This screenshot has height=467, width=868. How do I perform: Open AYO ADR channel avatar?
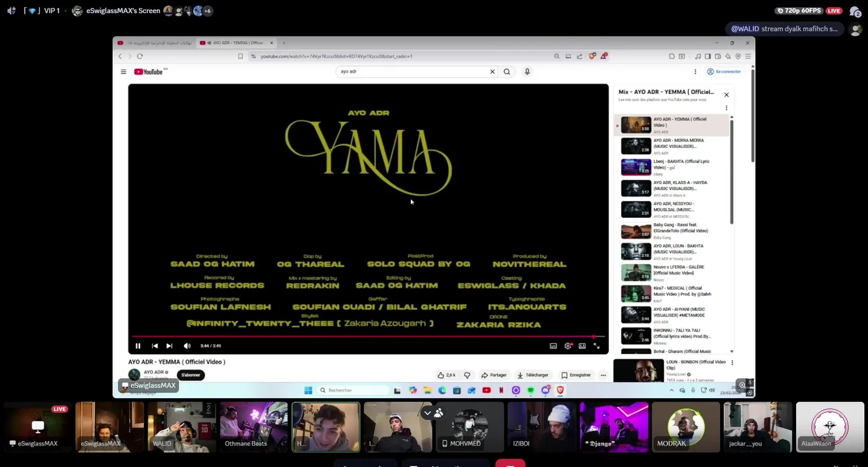pos(134,374)
